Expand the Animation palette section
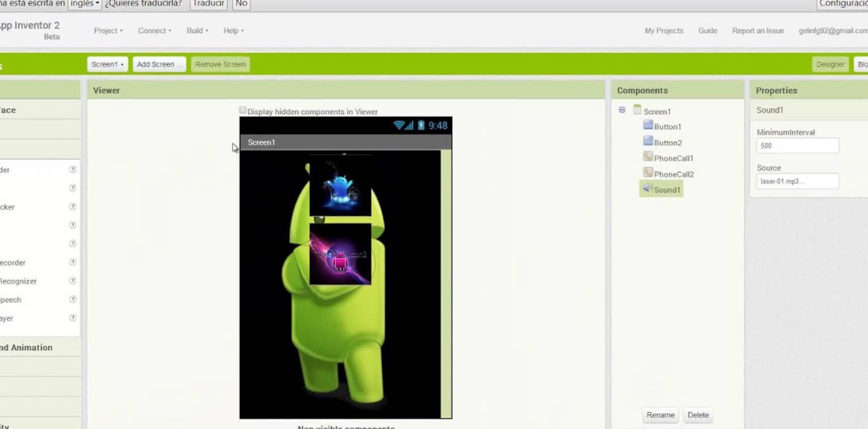868x429 pixels. click(x=40, y=347)
